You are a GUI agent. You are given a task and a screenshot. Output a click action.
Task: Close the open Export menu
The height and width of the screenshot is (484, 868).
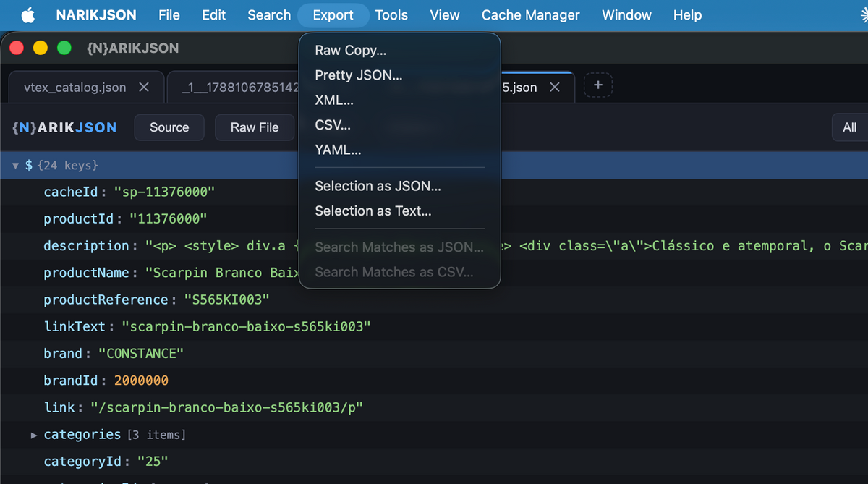pos(333,14)
